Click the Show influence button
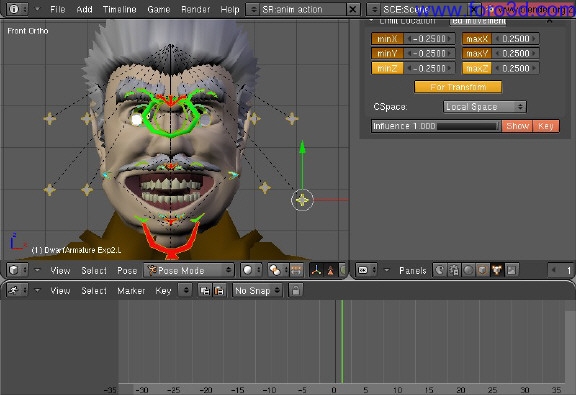 pyautogui.click(x=517, y=126)
